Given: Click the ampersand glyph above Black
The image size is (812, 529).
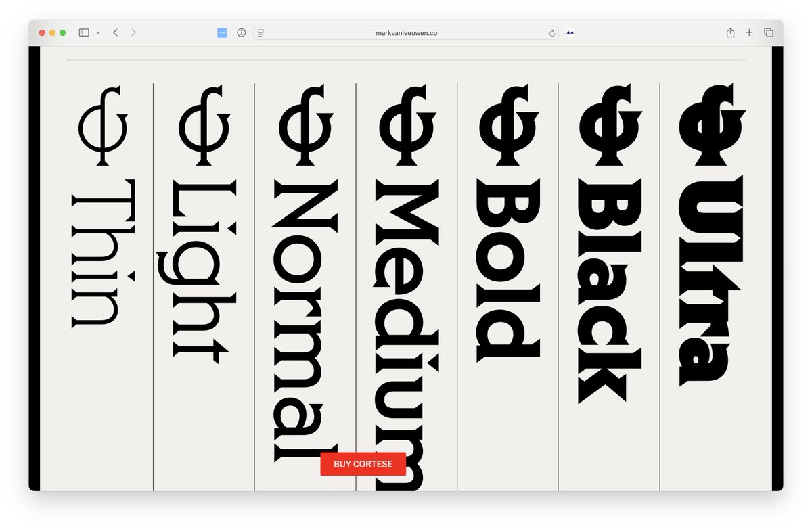Looking at the screenshot, I should 610,125.
